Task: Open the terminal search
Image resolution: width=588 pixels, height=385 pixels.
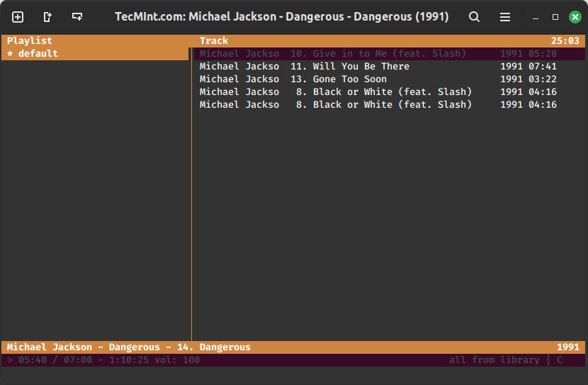Action: (x=474, y=17)
